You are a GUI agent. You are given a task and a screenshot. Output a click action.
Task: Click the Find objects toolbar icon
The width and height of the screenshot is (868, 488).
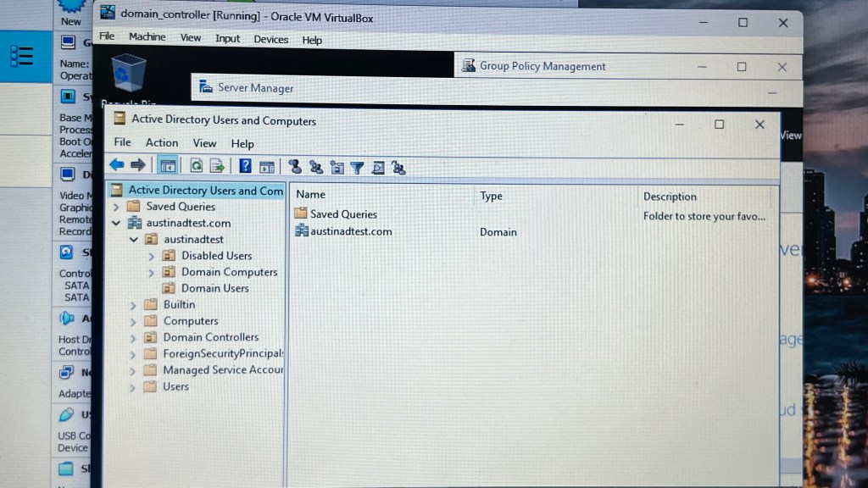pyautogui.click(x=378, y=168)
